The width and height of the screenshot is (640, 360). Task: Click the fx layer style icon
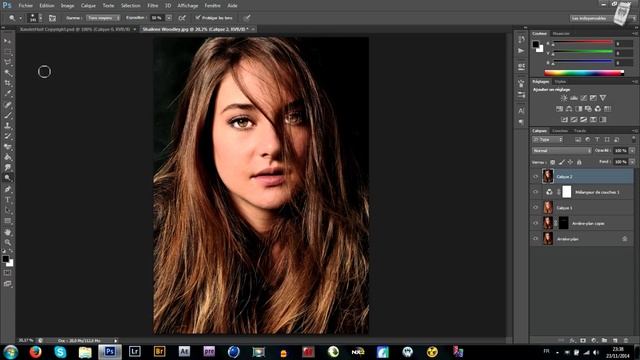point(573,340)
